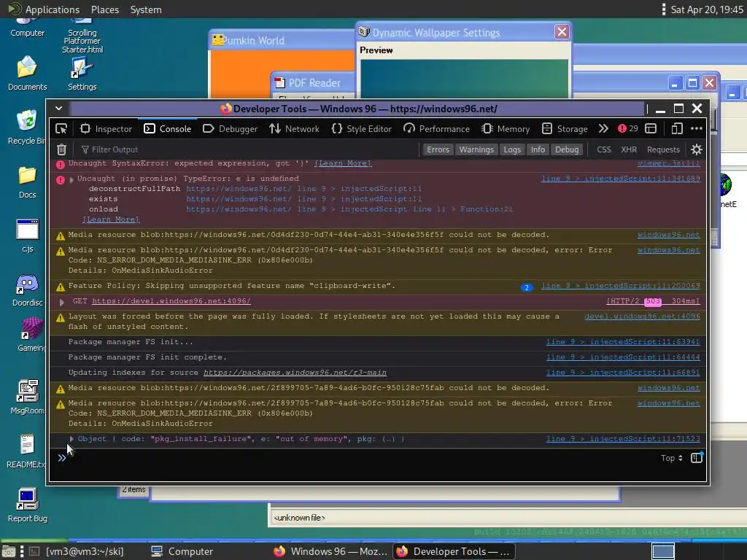Toggle the Info filter
The height and width of the screenshot is (560, 747).
click(538, 149)
